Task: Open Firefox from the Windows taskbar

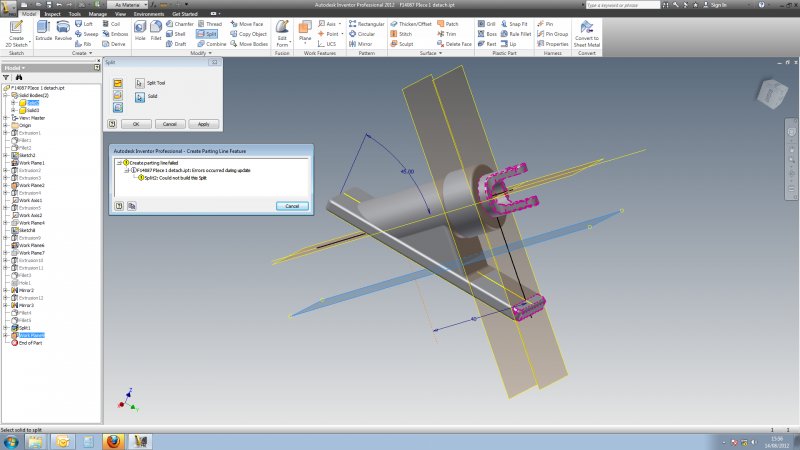Action: [x=114, y=440]
